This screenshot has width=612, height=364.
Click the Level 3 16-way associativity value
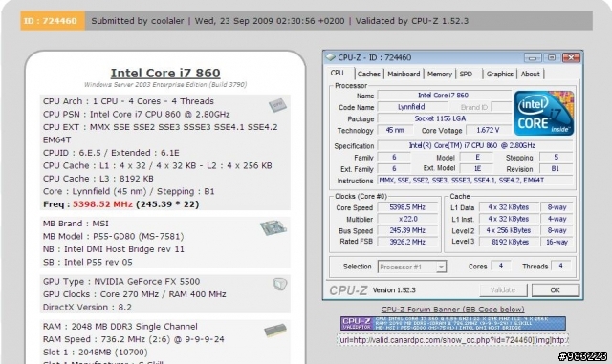coord(557,242)
